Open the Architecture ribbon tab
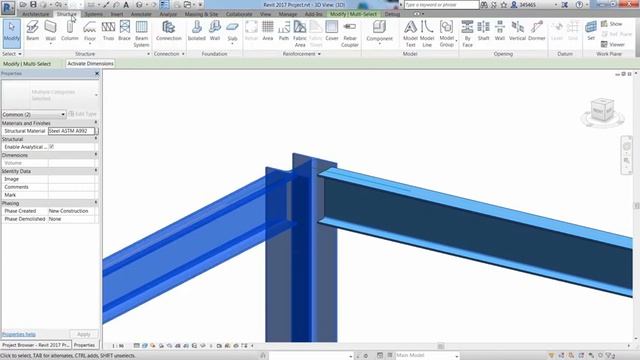Screen dimensions: 640x360 (x=35, y=14)
